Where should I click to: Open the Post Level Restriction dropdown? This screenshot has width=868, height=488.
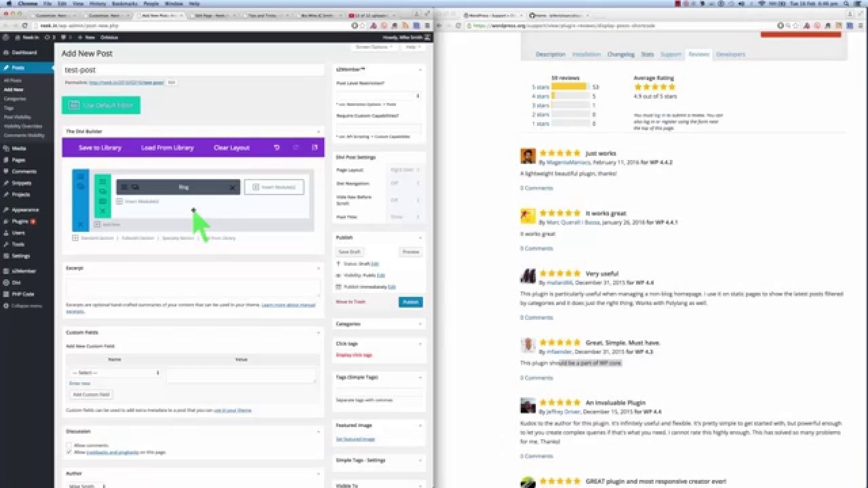point(379,96)
